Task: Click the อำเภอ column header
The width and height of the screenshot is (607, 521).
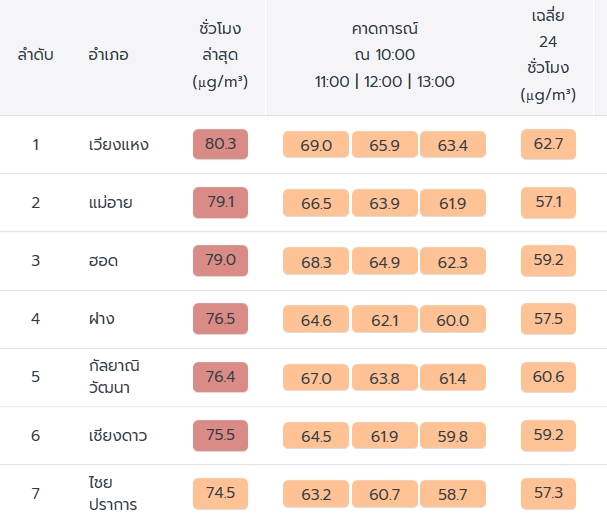Action: (x=108, y=54)
